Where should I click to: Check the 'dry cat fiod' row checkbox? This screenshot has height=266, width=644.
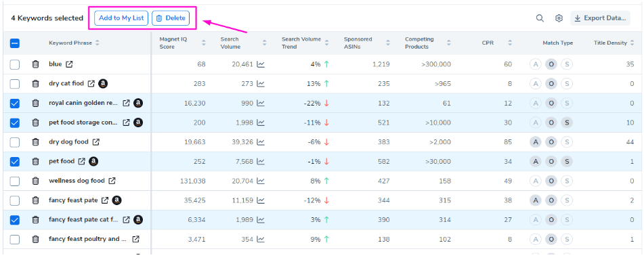click(x=14, y=84)
